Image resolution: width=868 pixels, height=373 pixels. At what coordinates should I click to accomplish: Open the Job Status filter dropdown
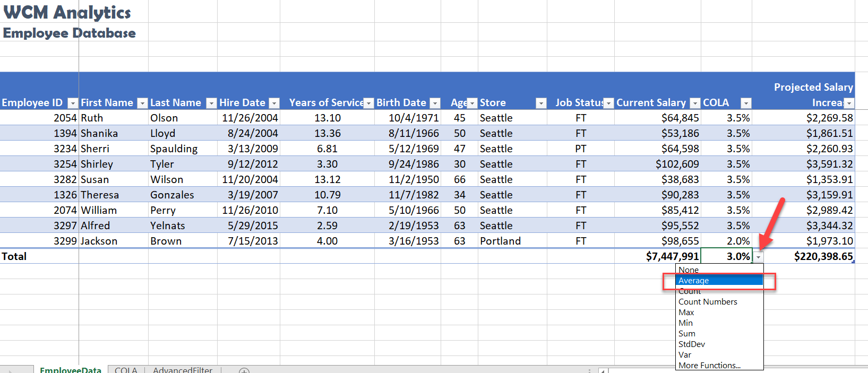(609, 103)
